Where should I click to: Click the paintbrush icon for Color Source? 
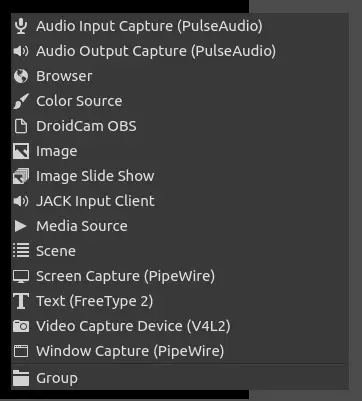point(21,101)
